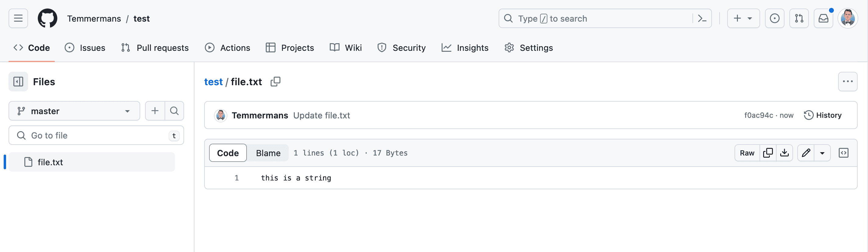Image resolution: width=868 pixels, height=252 pixels.
Task: Click the GitHub logo icon
Action: [47, 18]
